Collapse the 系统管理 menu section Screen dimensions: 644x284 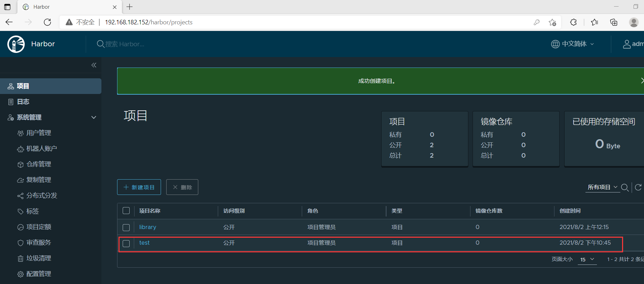tap(93, 117)
